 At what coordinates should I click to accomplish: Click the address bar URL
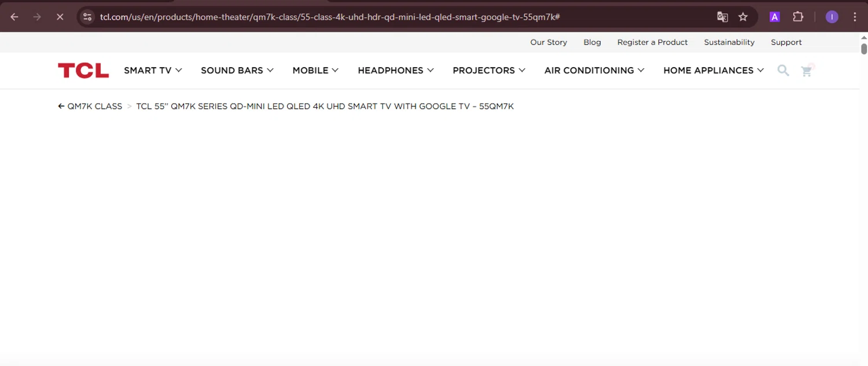pos(330,17)
